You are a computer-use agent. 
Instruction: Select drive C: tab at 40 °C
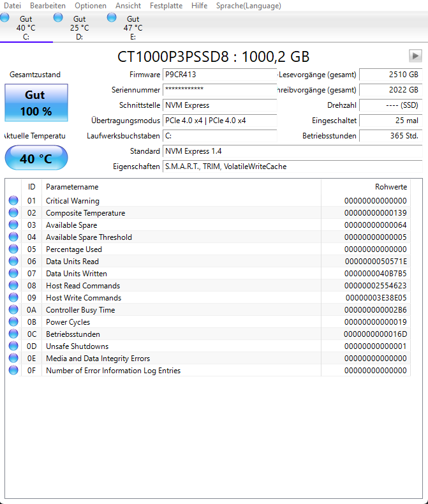pyautogui.click(x=26, y=27)
